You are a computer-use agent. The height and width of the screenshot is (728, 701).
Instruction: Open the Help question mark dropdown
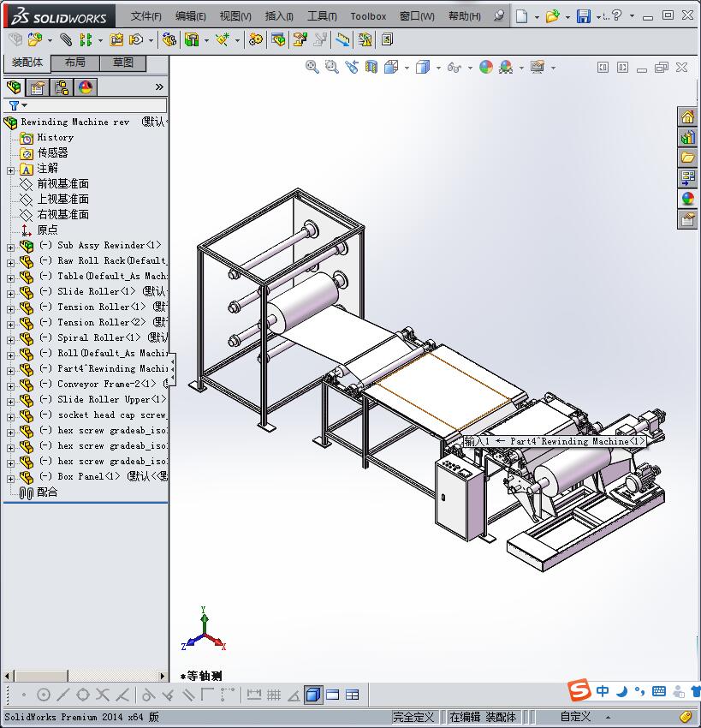[x=632, y=16]
